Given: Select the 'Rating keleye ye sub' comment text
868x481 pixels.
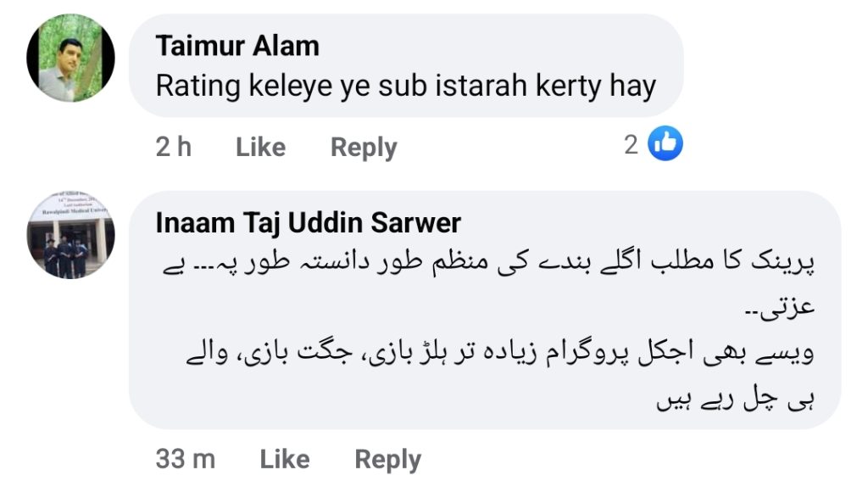Looking at the screenshot, I should point(406,87).
